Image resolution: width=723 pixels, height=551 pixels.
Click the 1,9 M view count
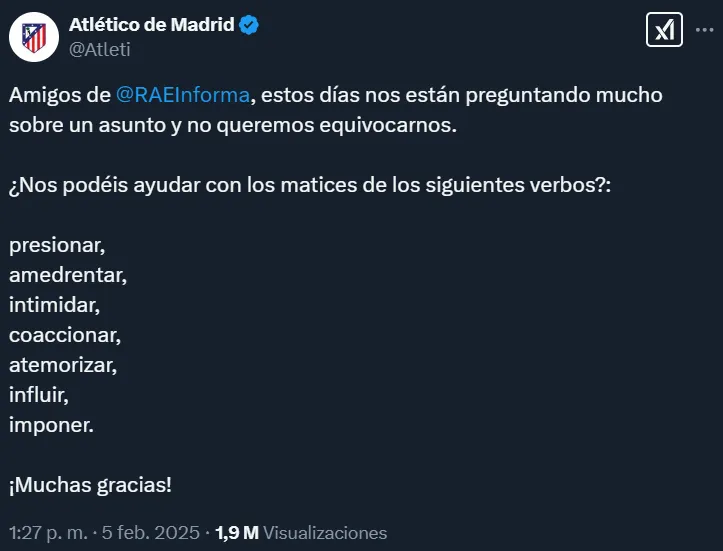pos(238,532)
